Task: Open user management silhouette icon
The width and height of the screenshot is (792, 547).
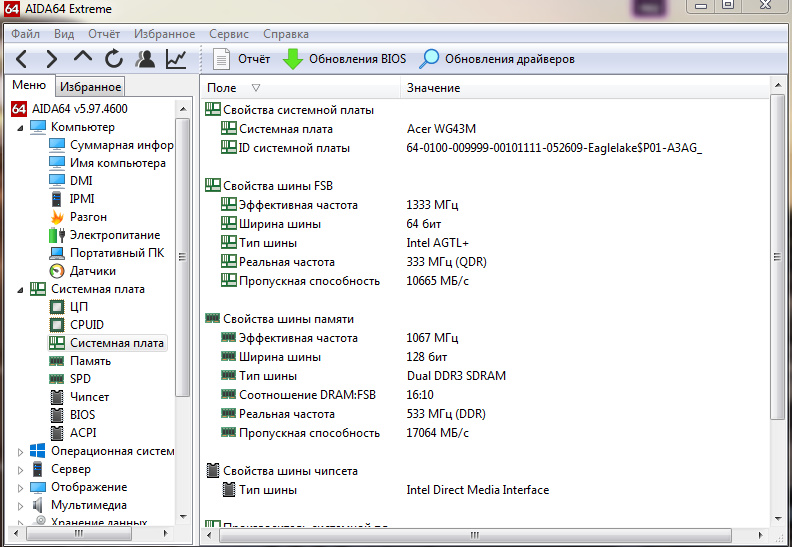Action: tap(145, 59)
